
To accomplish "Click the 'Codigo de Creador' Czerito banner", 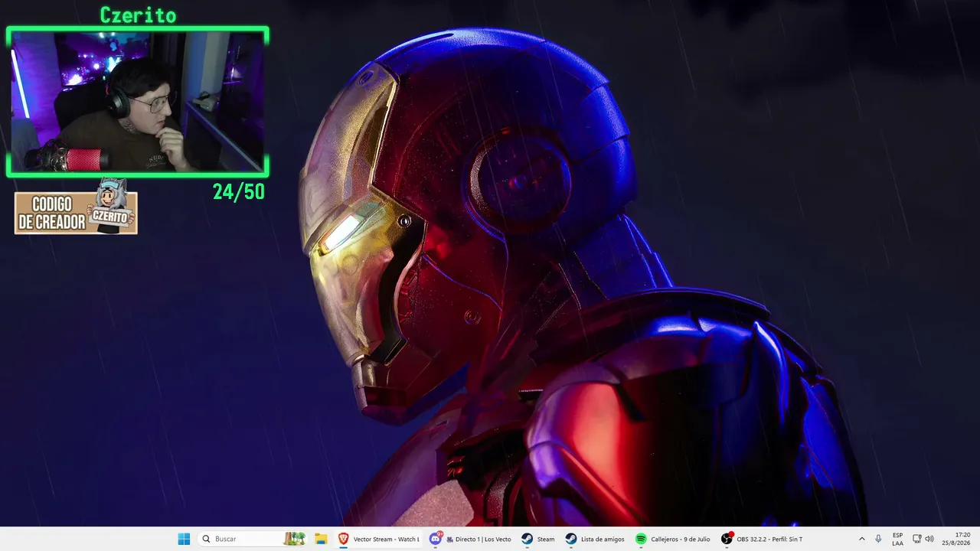I will coord(76,207).
